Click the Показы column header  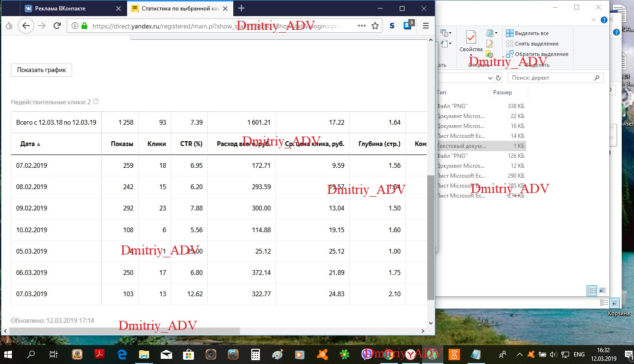pos(122,144)
